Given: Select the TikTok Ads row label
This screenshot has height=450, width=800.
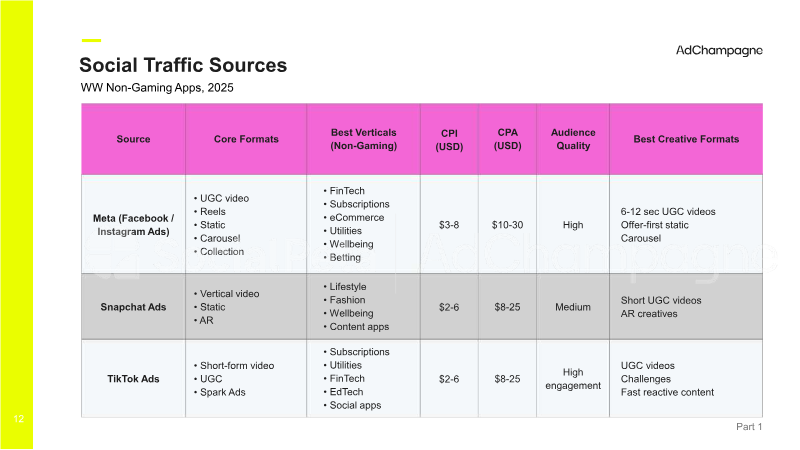Looking at the screenshot, I should pyautogui.click(x=133, y=379).
